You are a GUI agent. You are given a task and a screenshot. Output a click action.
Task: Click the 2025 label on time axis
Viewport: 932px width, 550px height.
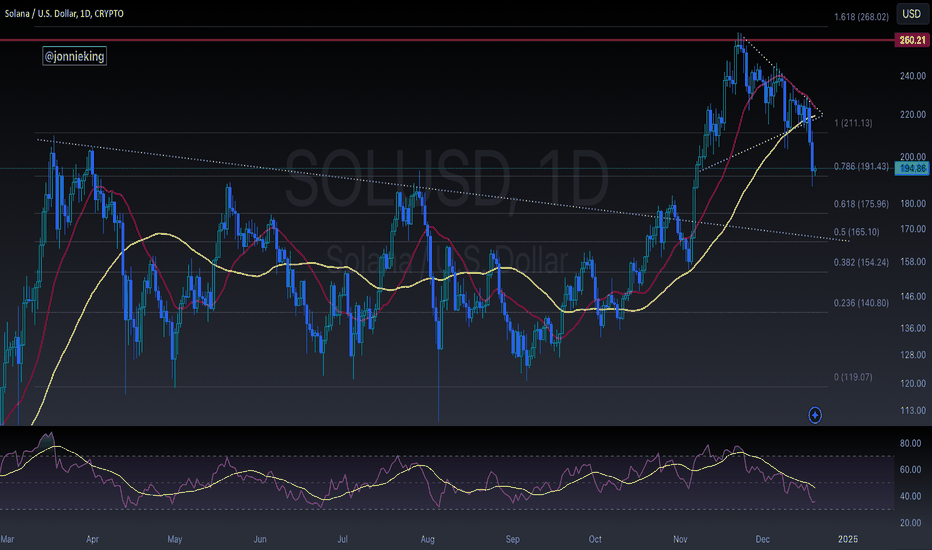click(x=848, y=539)
